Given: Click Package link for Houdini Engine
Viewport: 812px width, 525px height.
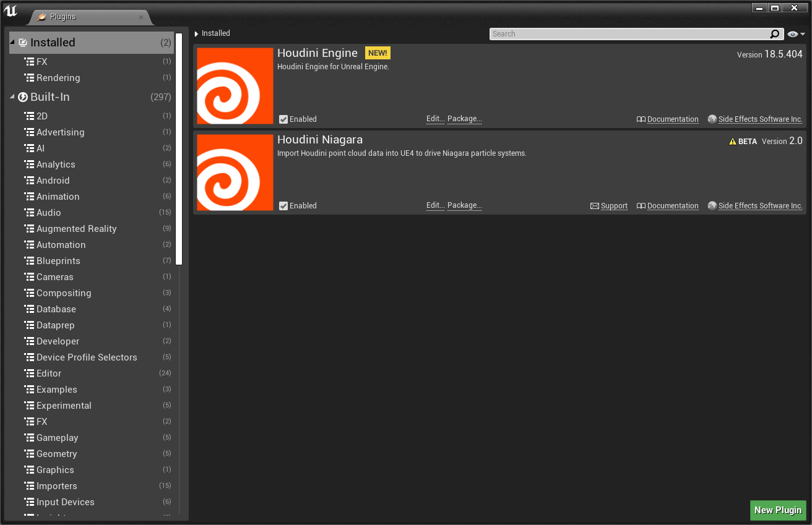Looking at the screenshot, I should [x=465, y=119].
